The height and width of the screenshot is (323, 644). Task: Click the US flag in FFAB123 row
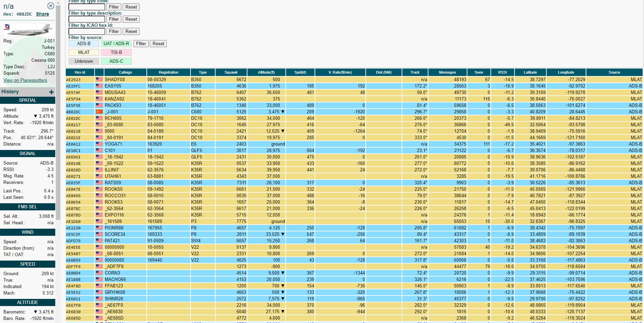[99, 286]
